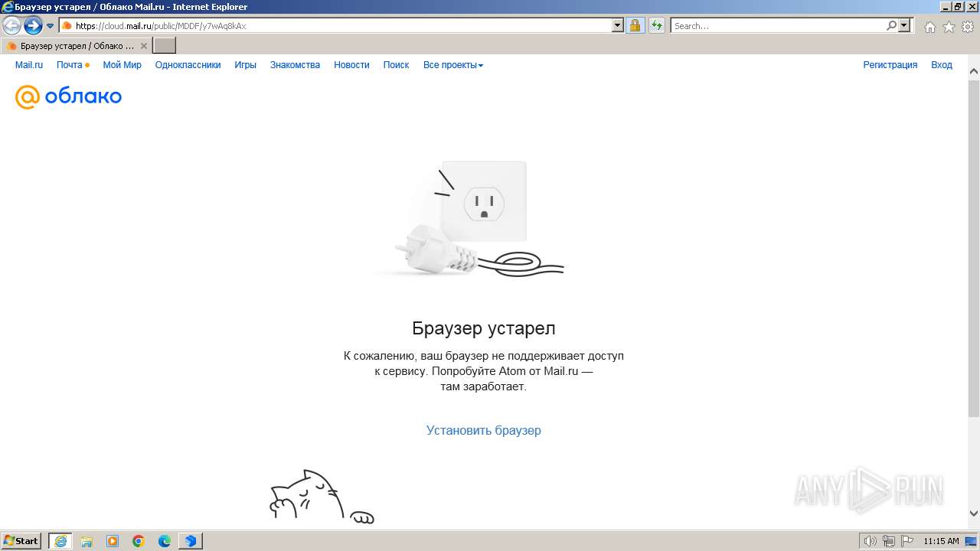The image size is (980, 551).
Task: Open the blue shield app in taskbar
Action: [190, 541]
